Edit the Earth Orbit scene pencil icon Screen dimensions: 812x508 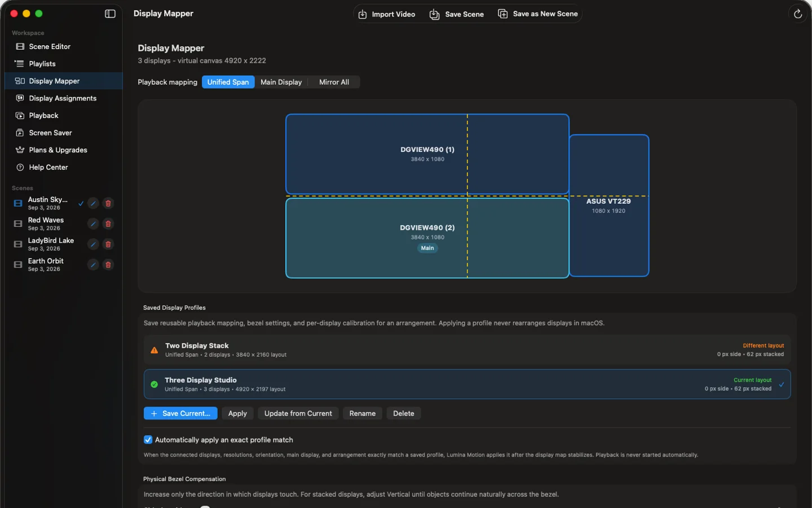(x=93, y=265)
